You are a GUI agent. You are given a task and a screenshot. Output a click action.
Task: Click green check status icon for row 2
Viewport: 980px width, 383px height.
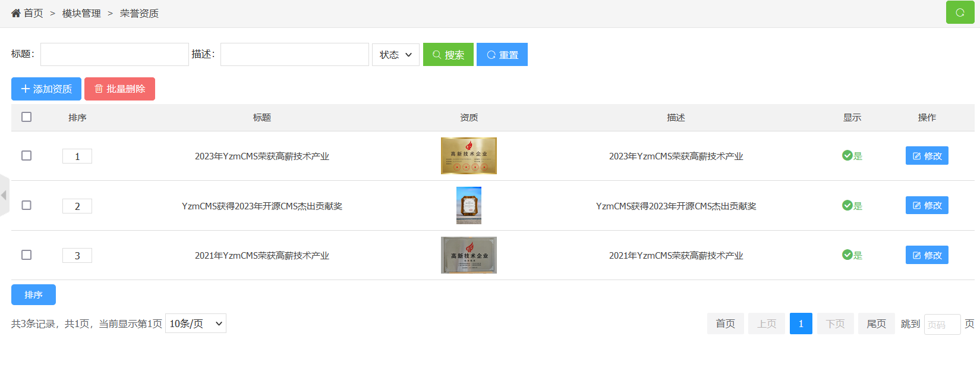tap(847, 206)
